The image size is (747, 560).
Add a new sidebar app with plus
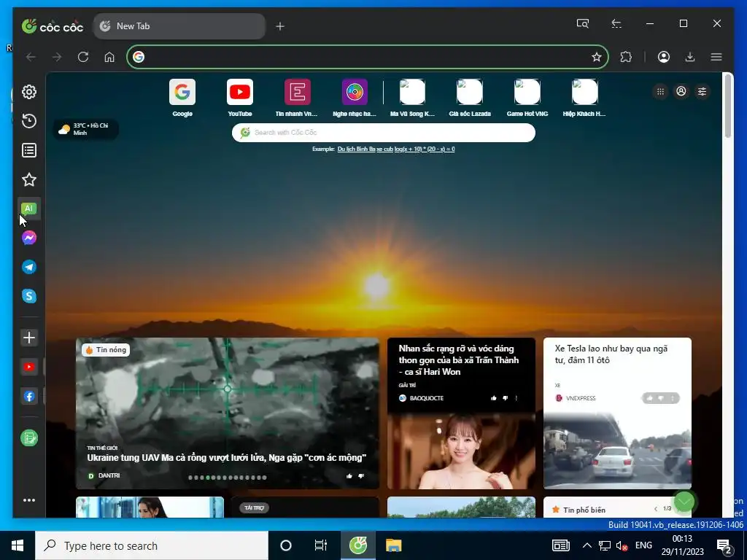[x=29, y=338]
